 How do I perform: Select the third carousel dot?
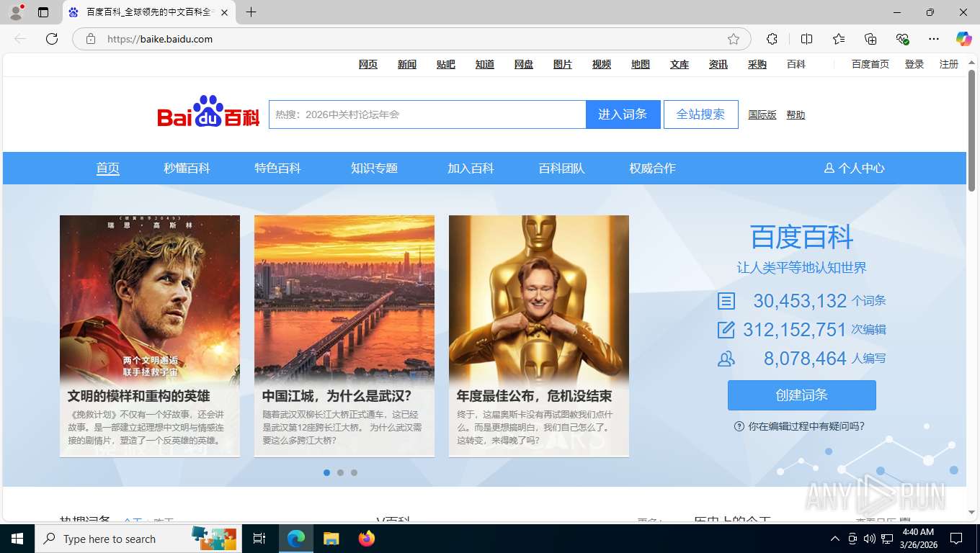click(354, 472)
